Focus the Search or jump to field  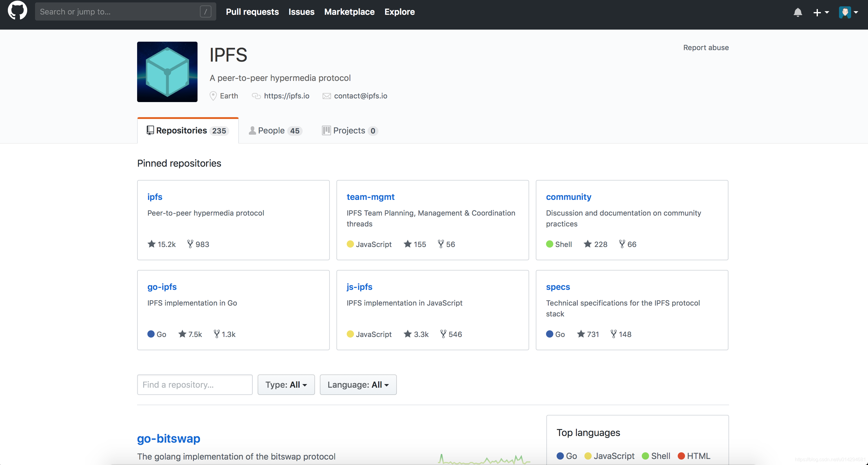[x=125, y=11]
